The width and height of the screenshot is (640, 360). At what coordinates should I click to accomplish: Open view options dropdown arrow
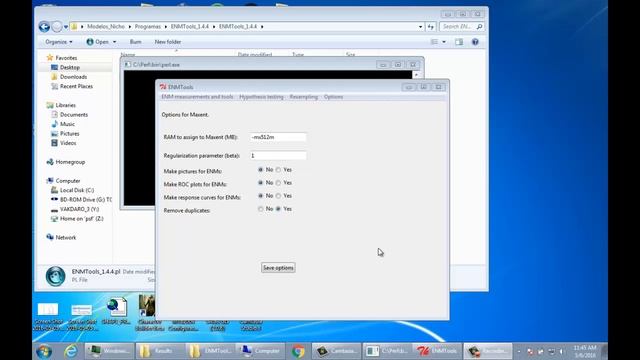(x=444, y=42)
